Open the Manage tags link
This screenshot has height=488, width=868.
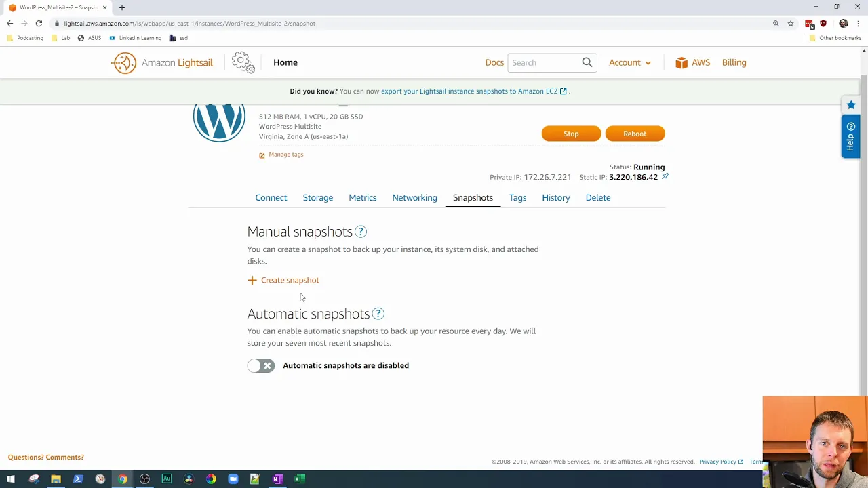286,155
